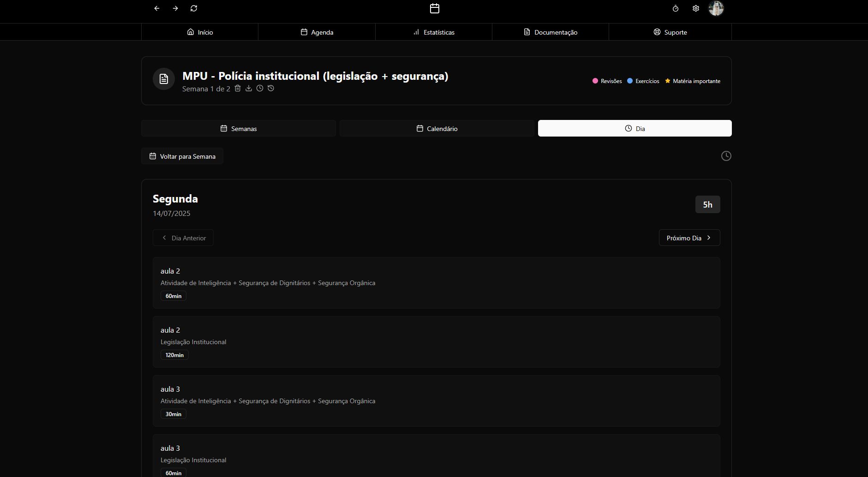Click the date 14/07/2025

point(172,213)
